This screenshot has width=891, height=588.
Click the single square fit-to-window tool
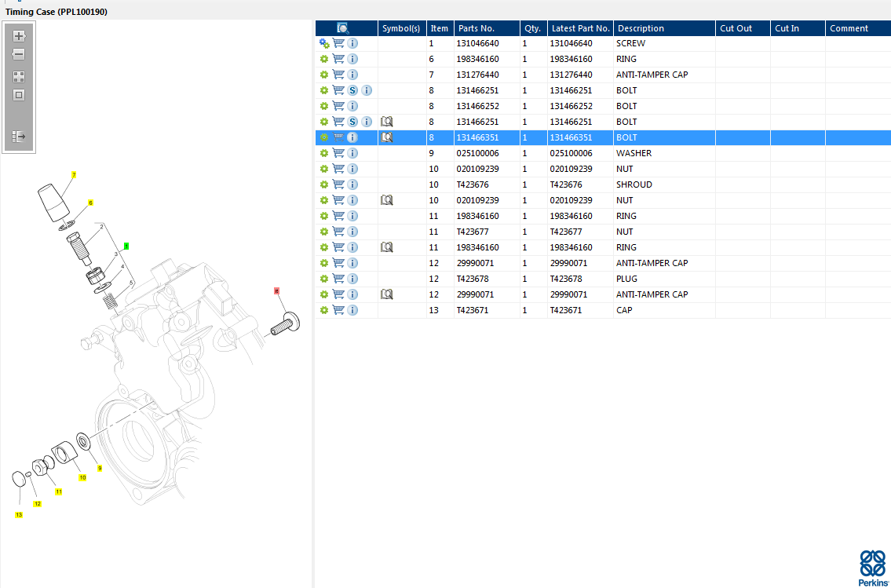click(x=19, y=95)
